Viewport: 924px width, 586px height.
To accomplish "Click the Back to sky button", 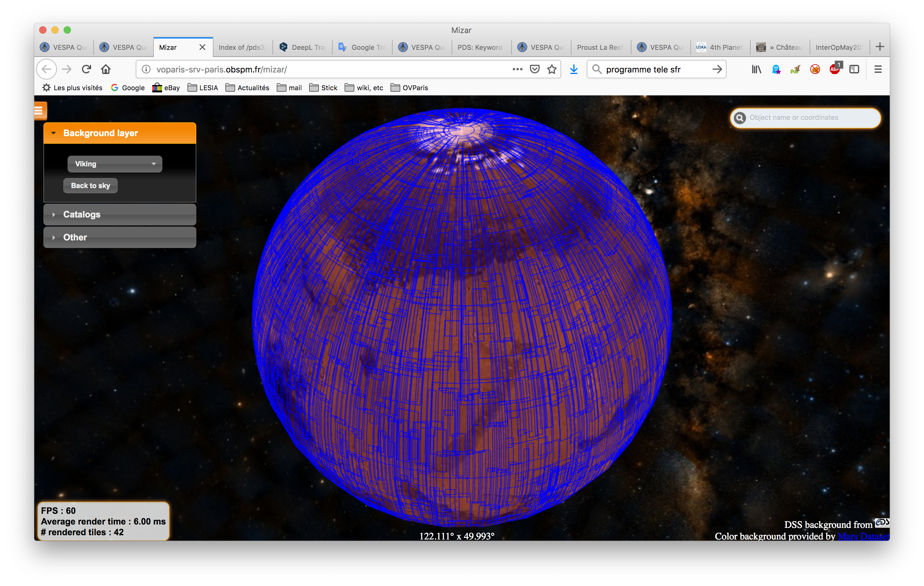I will coord(91,186).
